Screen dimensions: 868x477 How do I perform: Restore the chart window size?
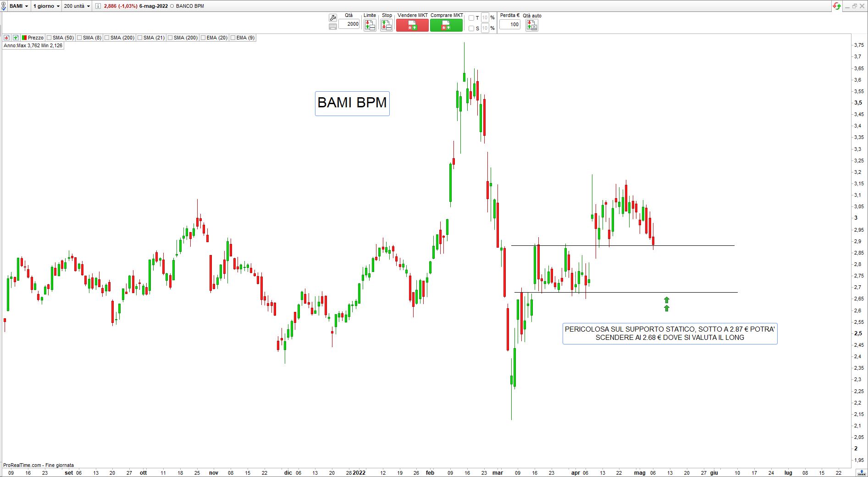(x=855, y=6)
